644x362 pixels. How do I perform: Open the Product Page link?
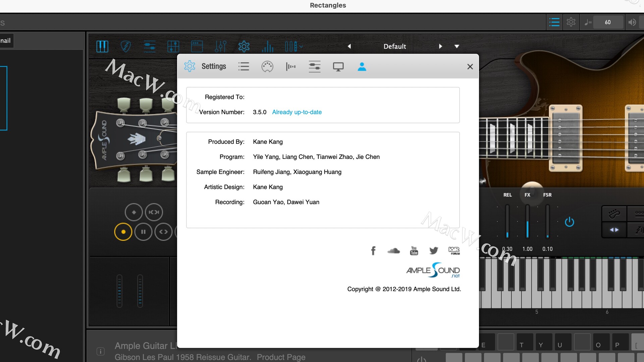coord(281,357)
